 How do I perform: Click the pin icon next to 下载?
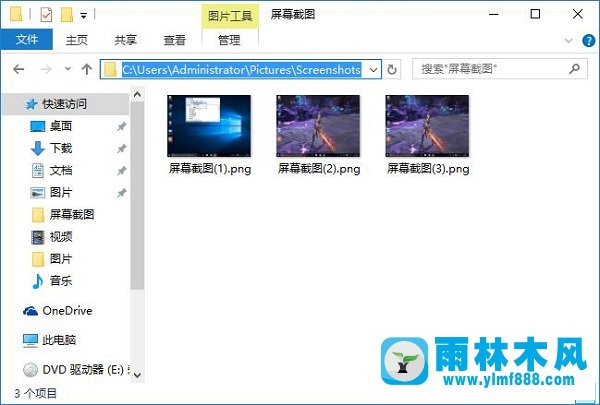[x=122, y=149]
